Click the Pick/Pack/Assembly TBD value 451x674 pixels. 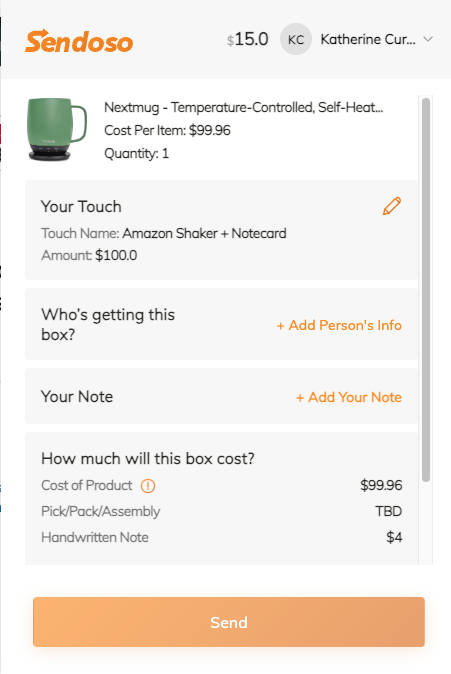[x=389, y=512]
